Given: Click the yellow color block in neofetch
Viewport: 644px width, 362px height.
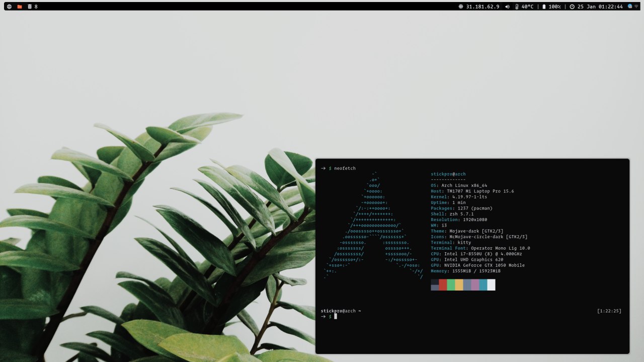Looking at the screenshot, I should click(459, 285).
